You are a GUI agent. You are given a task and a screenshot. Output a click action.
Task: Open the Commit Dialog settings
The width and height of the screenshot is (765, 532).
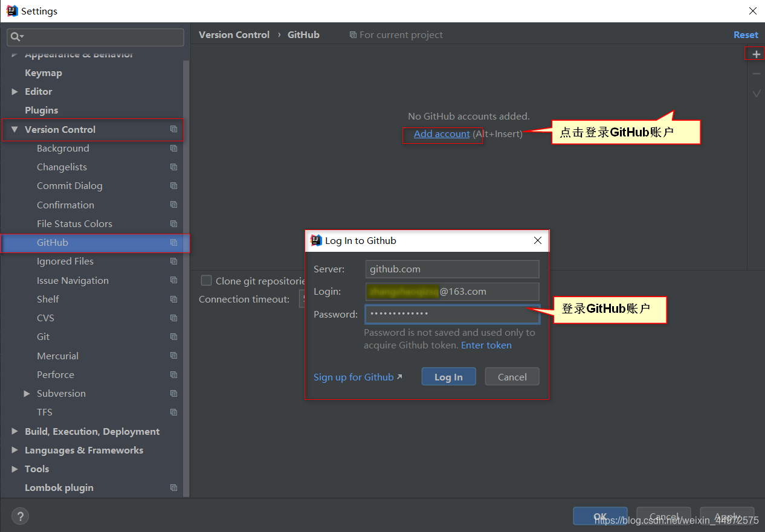coord(69,185)
